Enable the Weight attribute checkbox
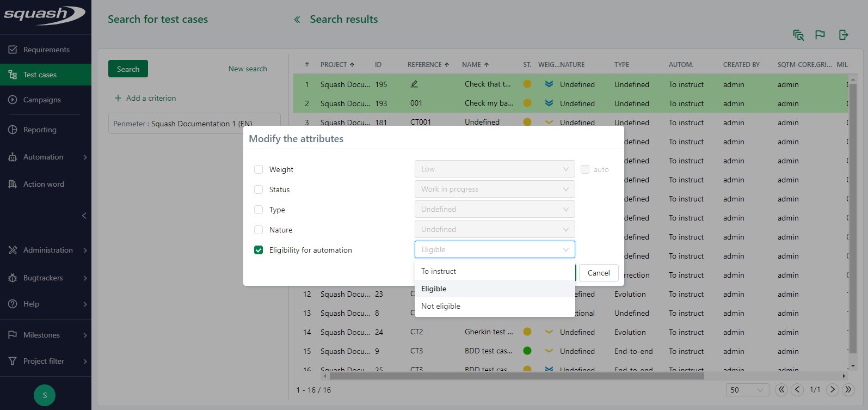868x410 pixels. (258, 169)
